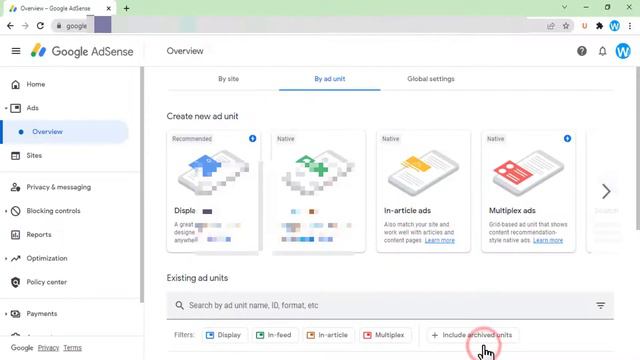Click the left sidebar scrollbar

[142, 185]
